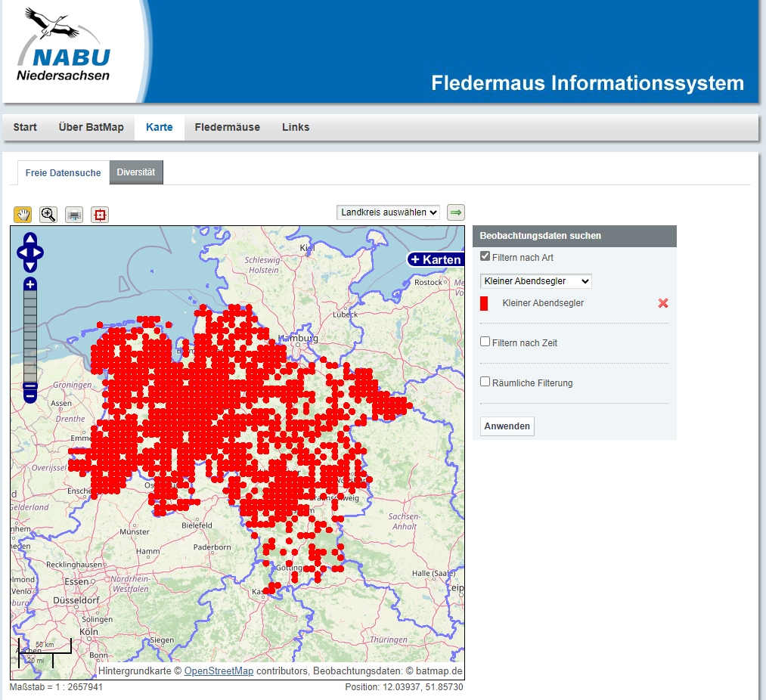766x700 pixels.
Task: Uncheck Filtern nach Art checkbox
Action: (x=485, y=257)
